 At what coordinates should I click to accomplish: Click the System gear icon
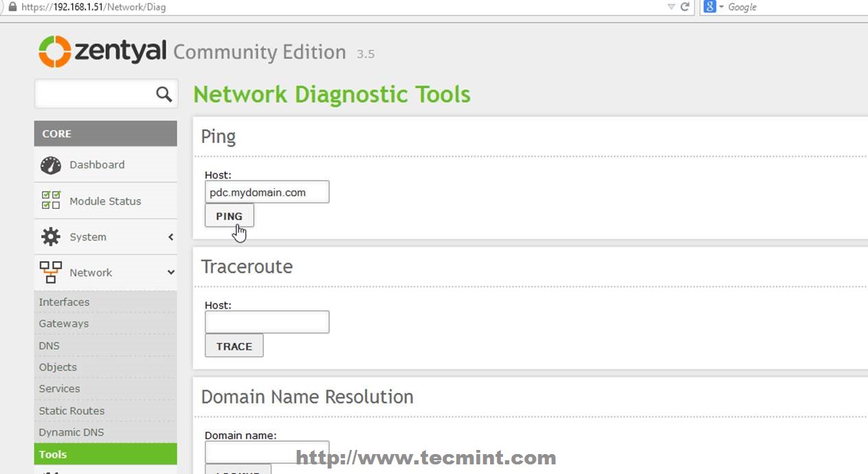coord(51,237)
